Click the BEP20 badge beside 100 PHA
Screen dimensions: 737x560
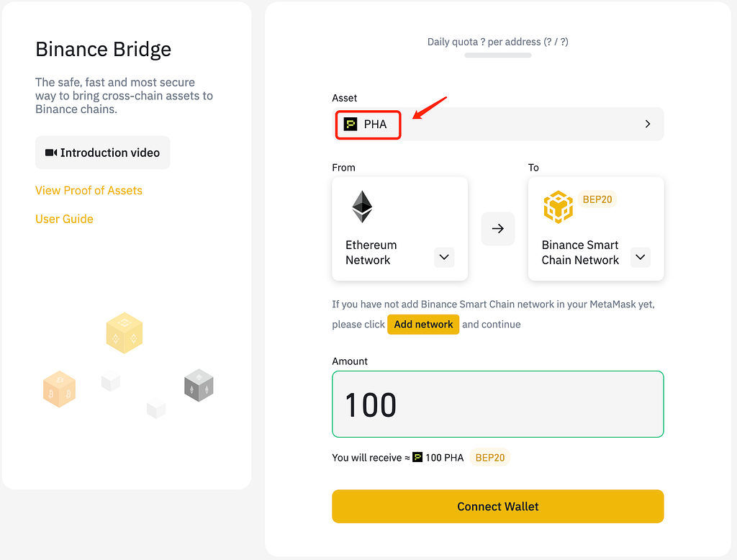pyautogui.click(x=490, y=457)
